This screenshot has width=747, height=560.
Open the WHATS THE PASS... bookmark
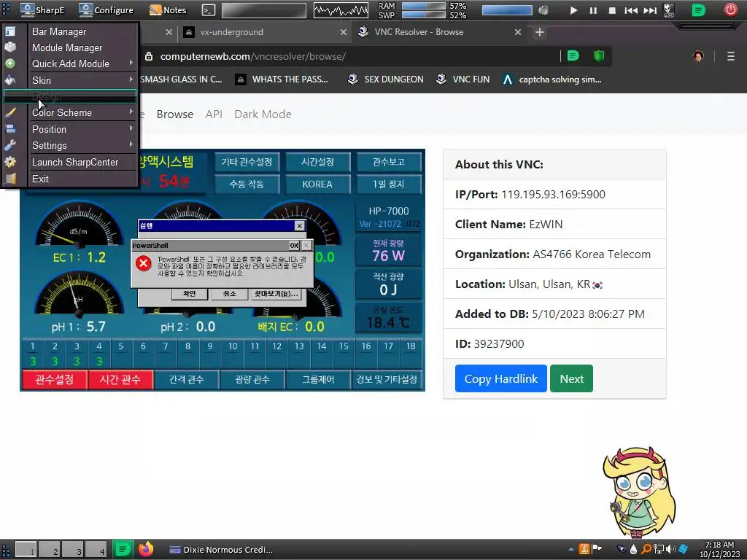click(x=282, y=79)
